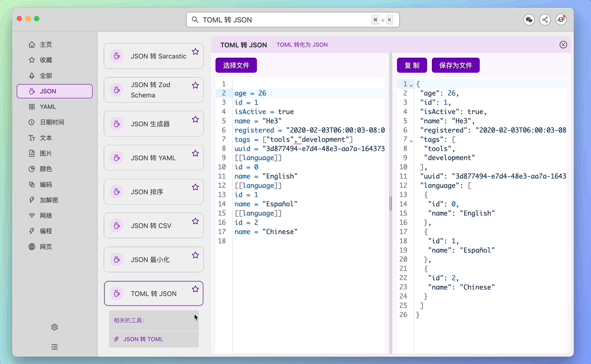The width and height of the screenshot is (591, 364).
Task: Click the search magnifier icon
Action: [195, 20]
